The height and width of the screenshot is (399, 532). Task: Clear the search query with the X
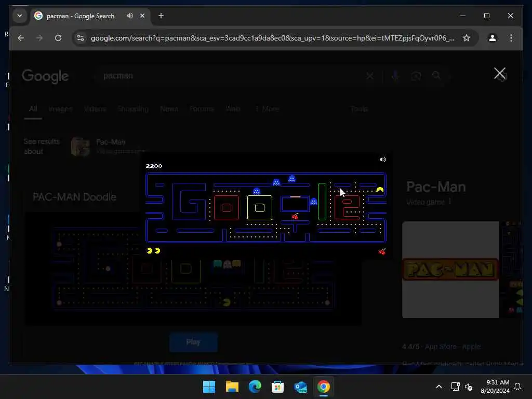[370, 76]
